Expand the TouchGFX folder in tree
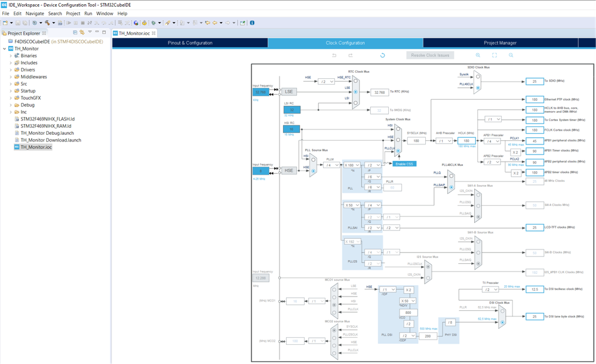The image size is (596, 364). [11, 98]
